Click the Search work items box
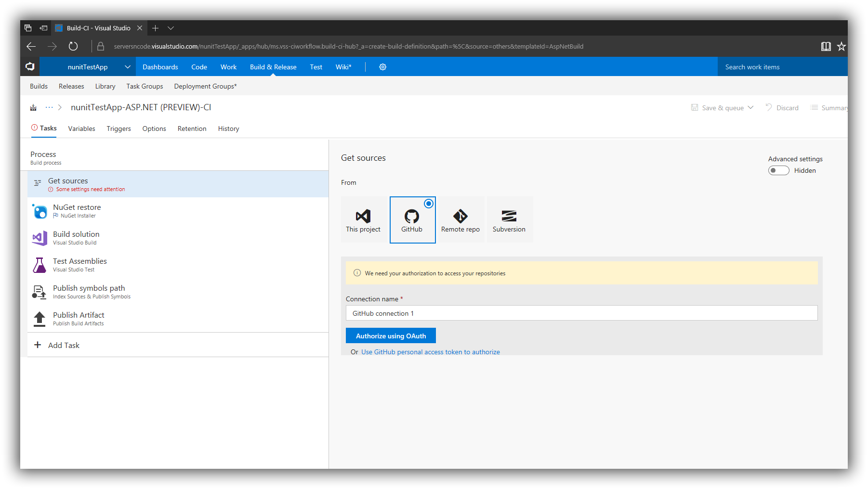The height and width of the screenshot is (489, 868). pos(782,67)
